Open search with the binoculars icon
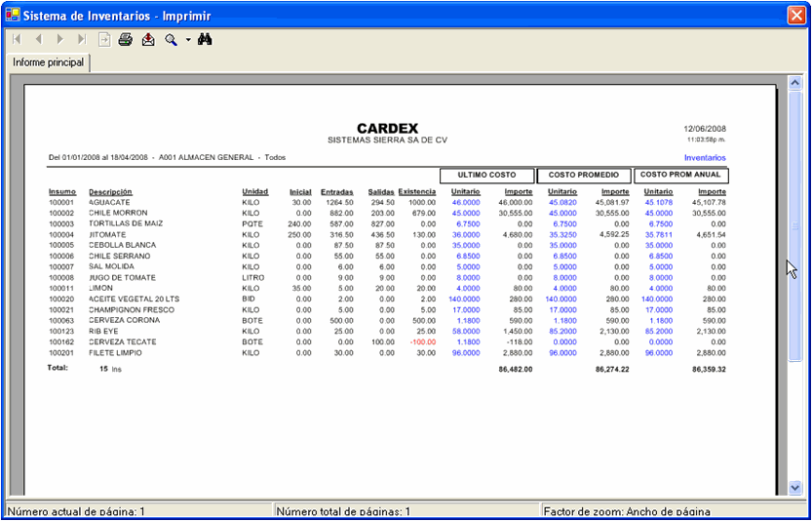Viewport: 812px width, 521px height. (205, 40)
